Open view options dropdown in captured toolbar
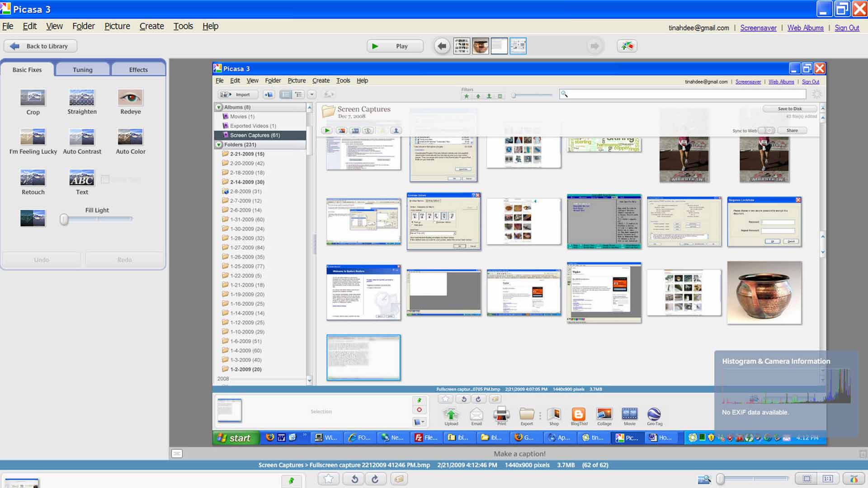The height and width of the screenshot is (488, 868). [x=311, y=94]
